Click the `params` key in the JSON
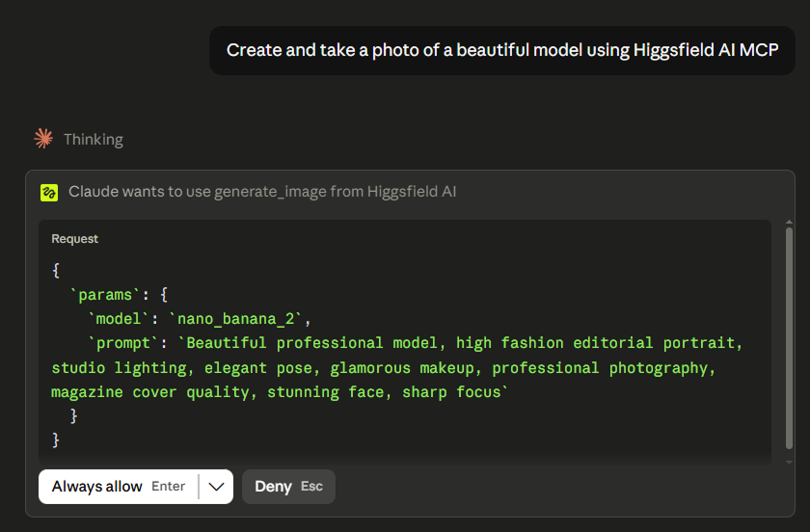 (x=105, y=295)
